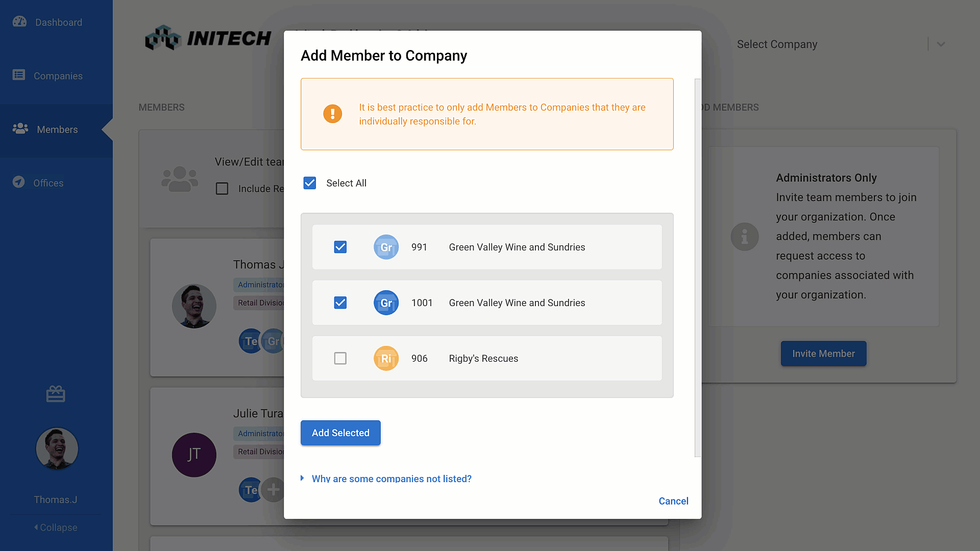Click the team group icon near View/Edit team
The width and height of the screenshot is (980, 551).
coord(180,179)
